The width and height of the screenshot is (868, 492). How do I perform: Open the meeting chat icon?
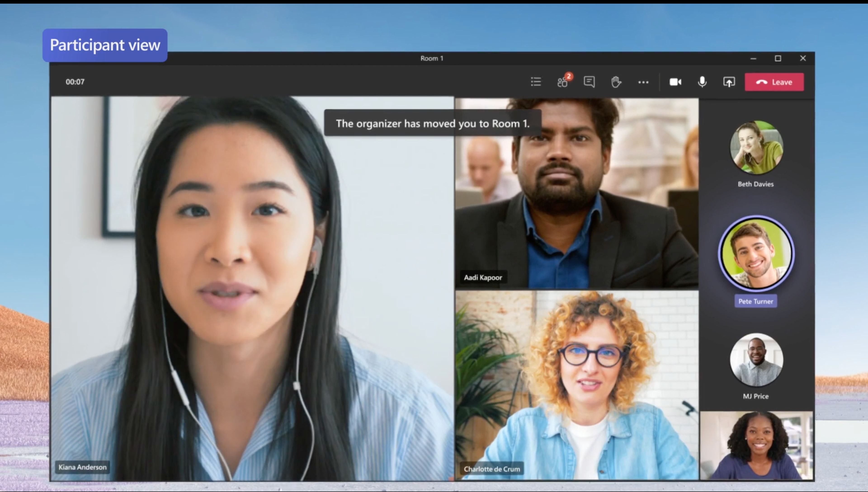[x=589, y=82]
